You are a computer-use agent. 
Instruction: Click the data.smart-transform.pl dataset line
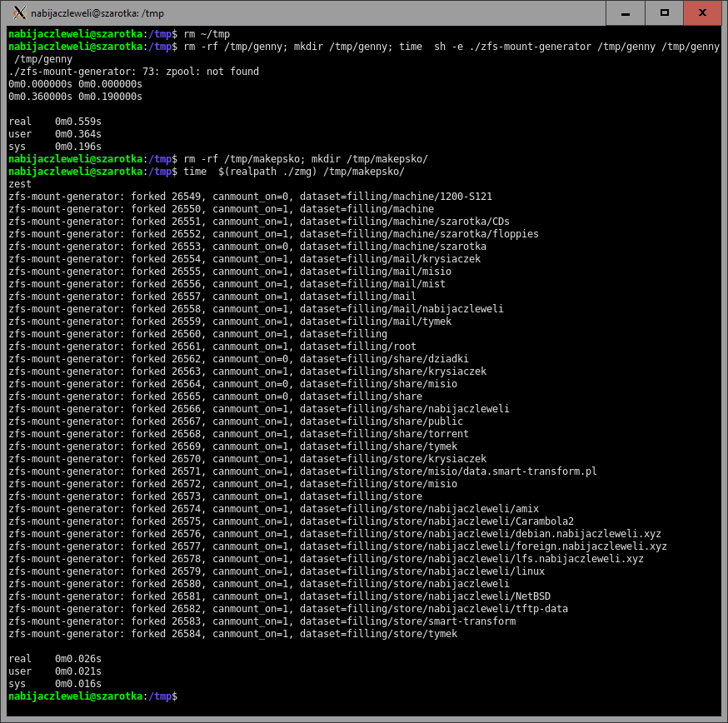302,471
